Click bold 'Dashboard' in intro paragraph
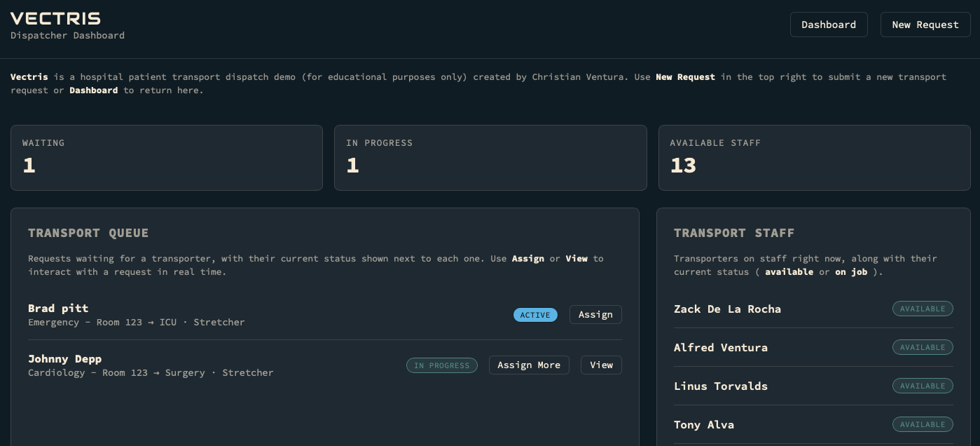This screenshot has width=980, height=446. (x=93, y=90)
